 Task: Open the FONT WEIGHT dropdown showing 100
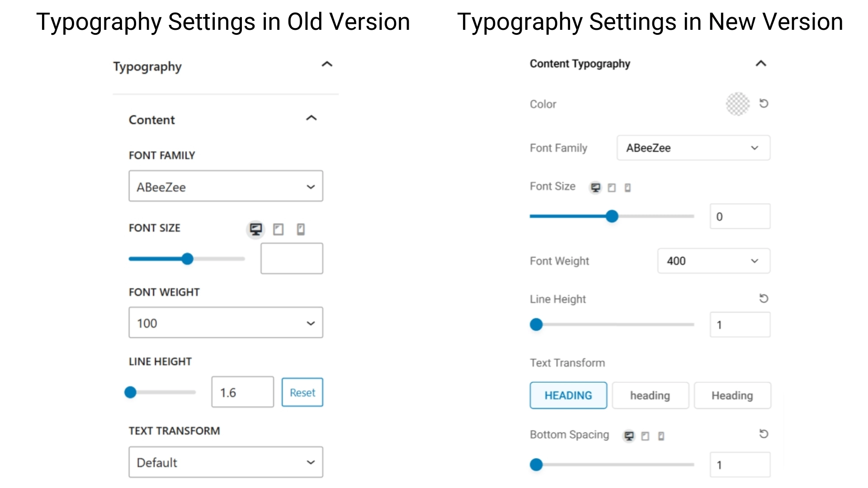tap(226, 323)
